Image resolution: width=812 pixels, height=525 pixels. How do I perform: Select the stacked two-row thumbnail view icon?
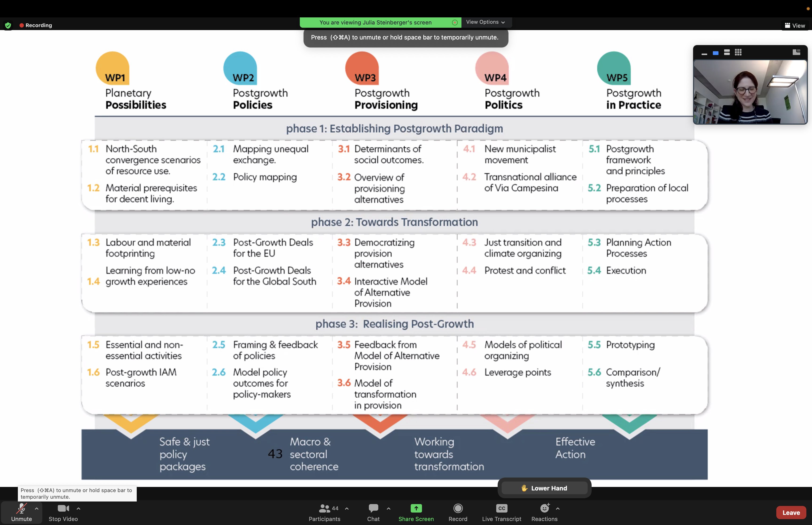click(727, 52)
